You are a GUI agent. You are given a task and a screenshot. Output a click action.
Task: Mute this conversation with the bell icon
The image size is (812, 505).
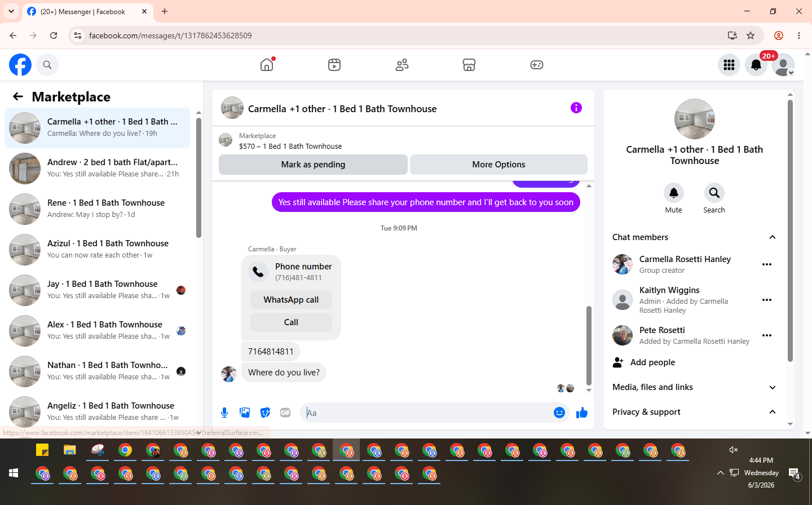point(674,193)
